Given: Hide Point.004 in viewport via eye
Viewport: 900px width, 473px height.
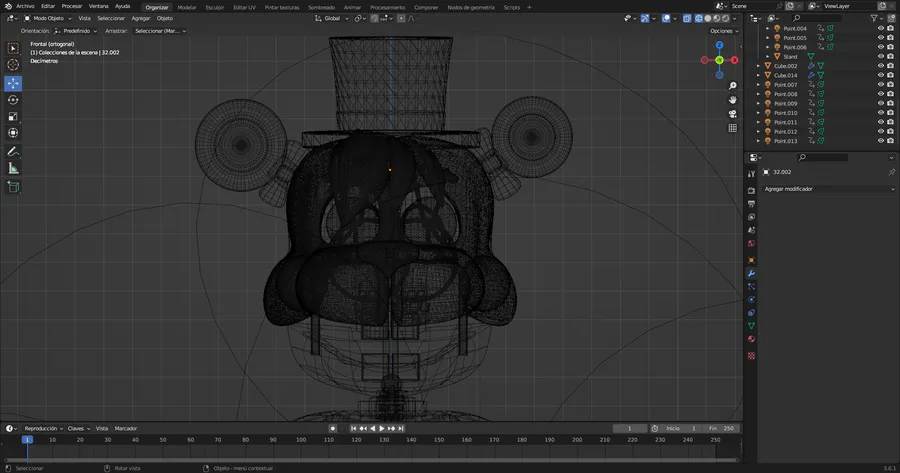Looking at the screenshot, I should 880,28.
